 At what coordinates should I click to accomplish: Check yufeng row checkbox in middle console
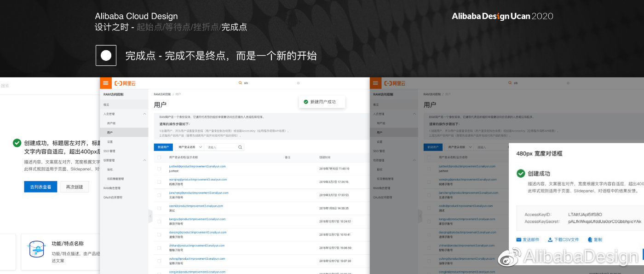(159, 261)
